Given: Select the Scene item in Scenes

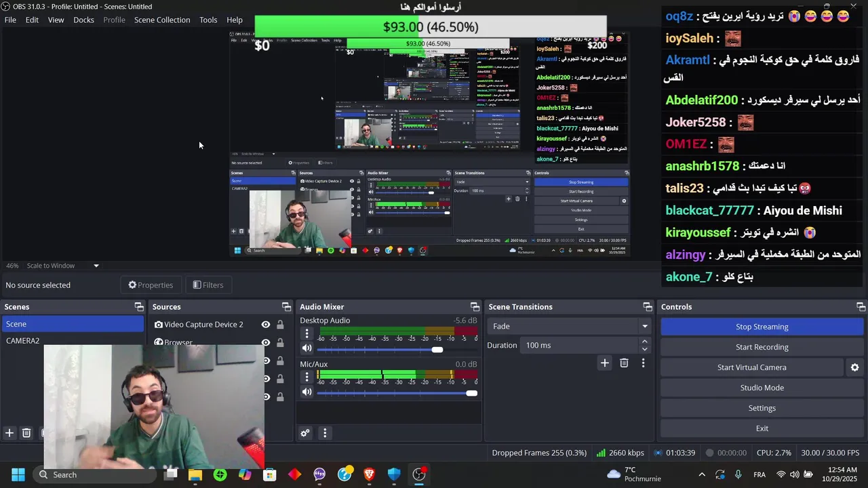Looking at the screenshot, I should coord(73,324).
